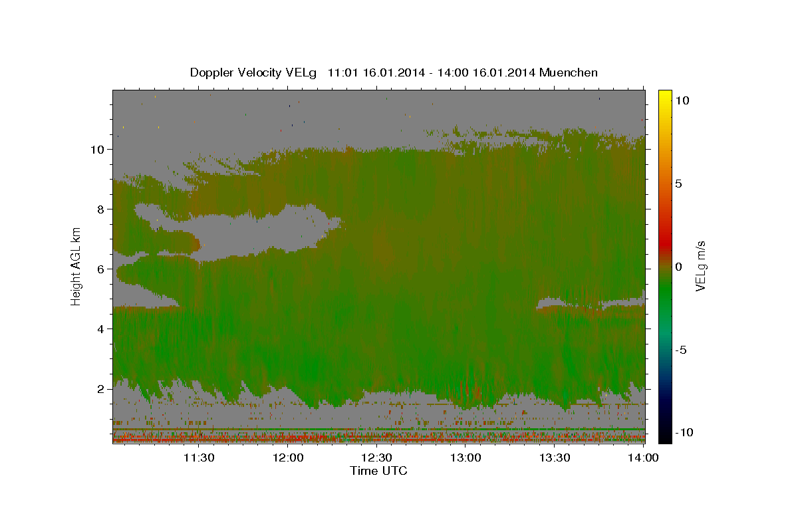Click the colorbar tick label 10
This screenshot has height=532, width=798.
coord(682,100)
